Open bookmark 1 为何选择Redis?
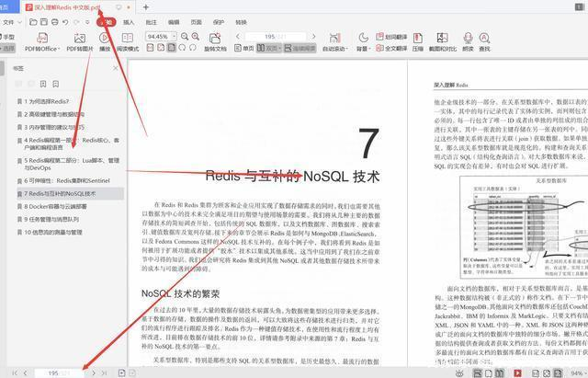 (47, 101)
